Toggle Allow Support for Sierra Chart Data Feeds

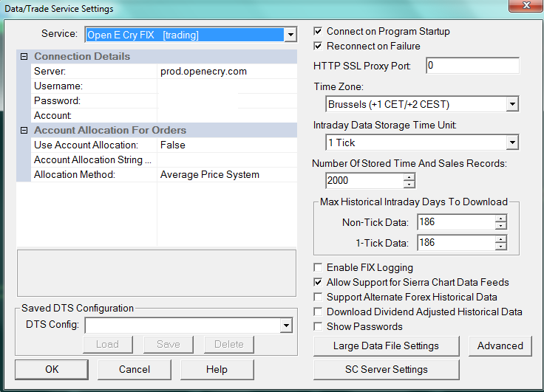tap(317, 282)
